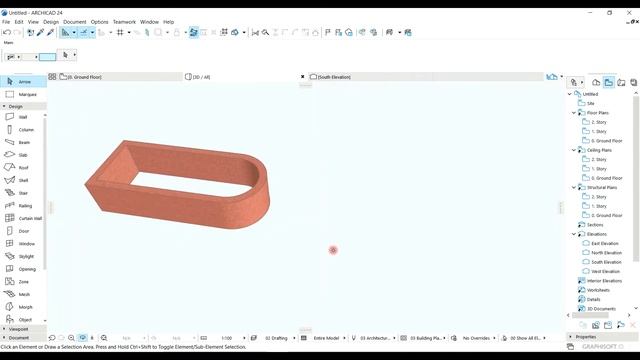640x360 pixels.
Task: Select the Wall tool
Action: [x=22, y=117]
